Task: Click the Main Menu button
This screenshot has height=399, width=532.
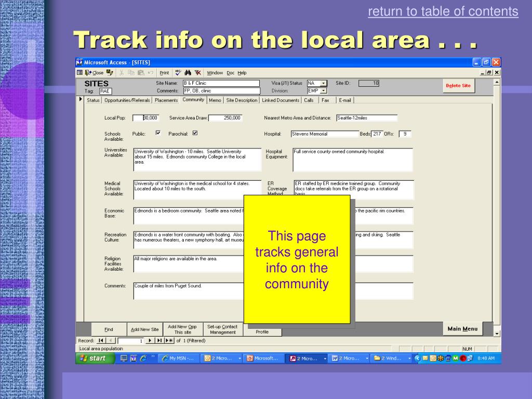Action: tap(462, 328)
